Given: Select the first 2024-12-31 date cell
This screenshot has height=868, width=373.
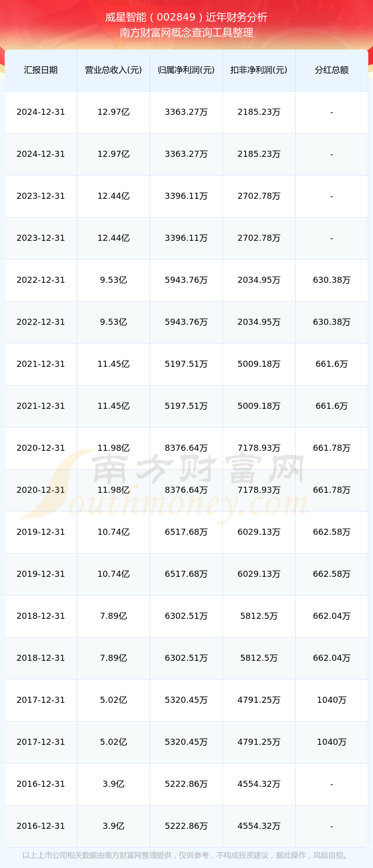Looking at the screenshot, I should click(41, 112).
